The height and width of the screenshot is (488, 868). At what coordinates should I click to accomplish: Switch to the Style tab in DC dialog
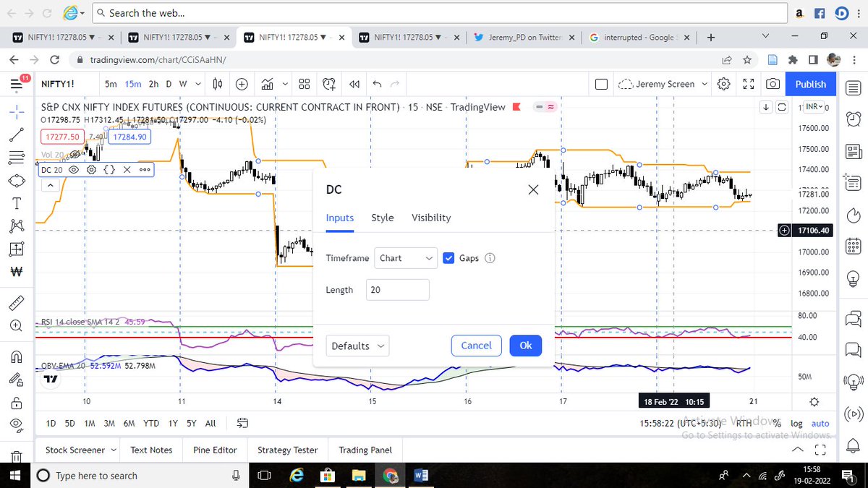[x=383, y=218]
